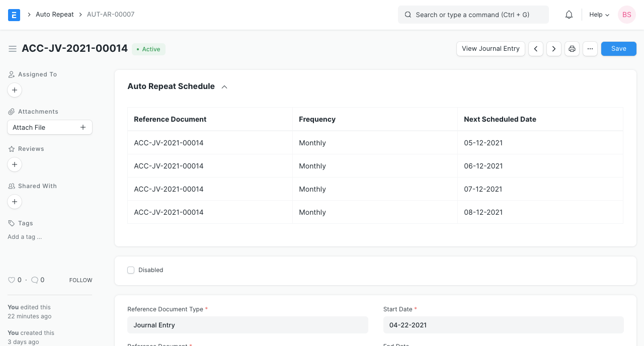Open the Help dropdown
The height and width of the screenshot is (346, 644).
(599, 15)
